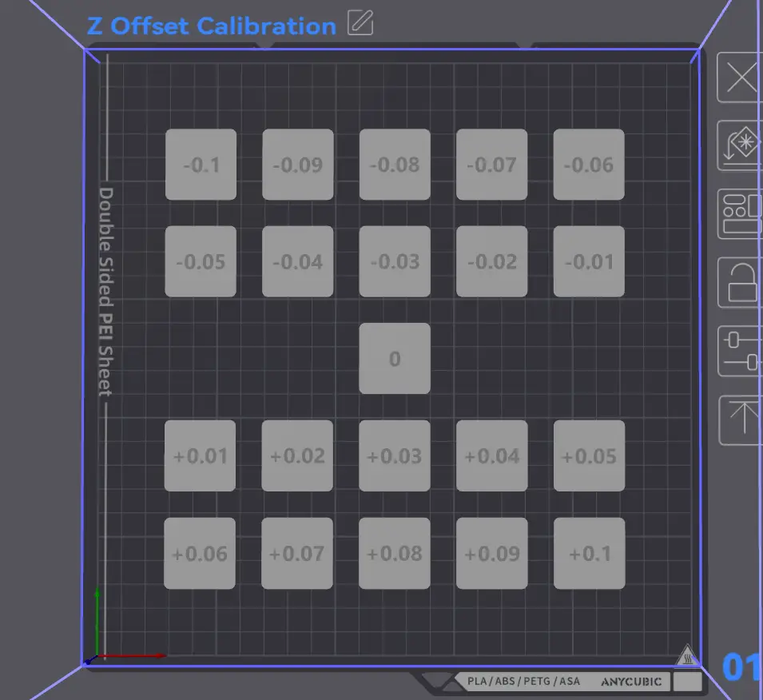
Task: Select the center 0 calibration square
Action: tap(395, 358)
